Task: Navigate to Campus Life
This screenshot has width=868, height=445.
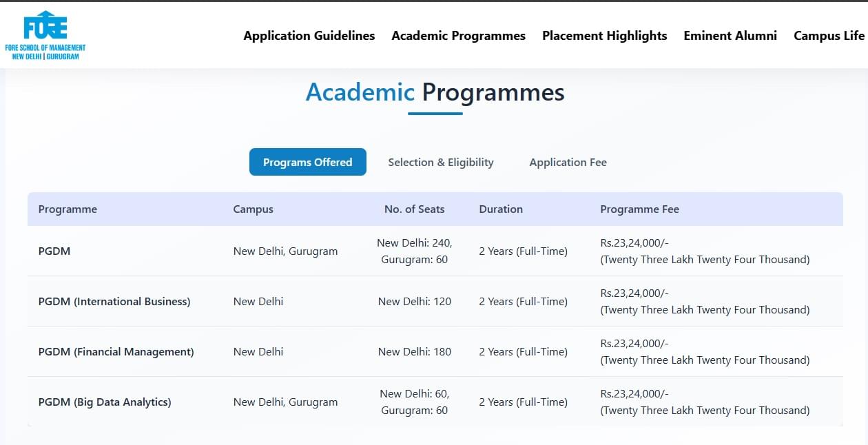Action: pos(829,35)
